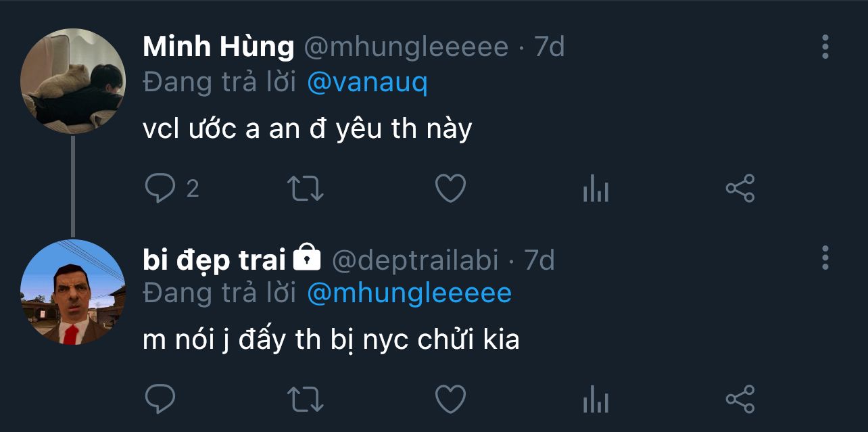Retweet Minh Hùng's tweet

pyautogui.click(x=306, y=189)
